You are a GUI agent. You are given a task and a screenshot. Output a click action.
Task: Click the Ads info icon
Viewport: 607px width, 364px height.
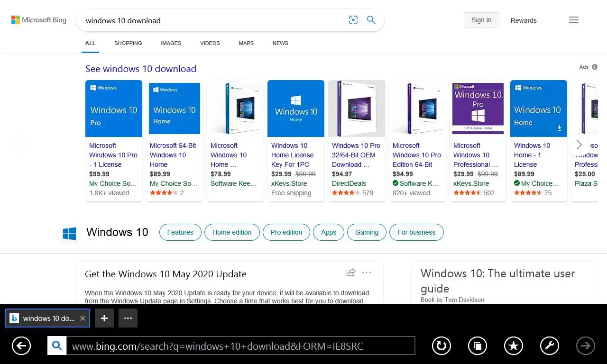pos(595,67)
